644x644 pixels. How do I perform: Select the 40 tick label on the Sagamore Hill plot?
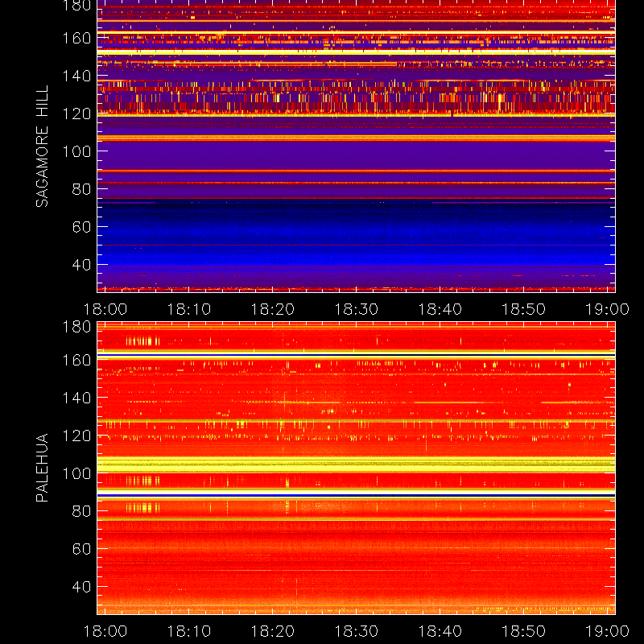81,265
